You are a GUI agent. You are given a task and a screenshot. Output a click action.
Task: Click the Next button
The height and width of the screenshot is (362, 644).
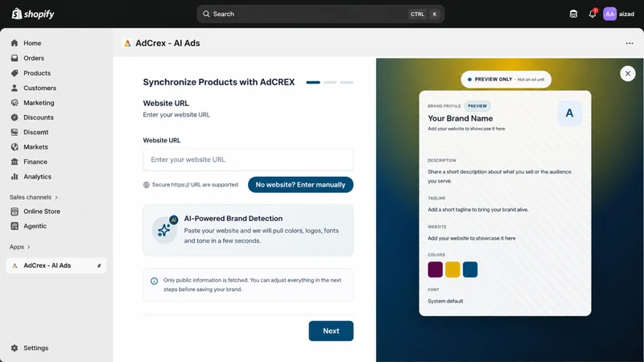(331, 331)
